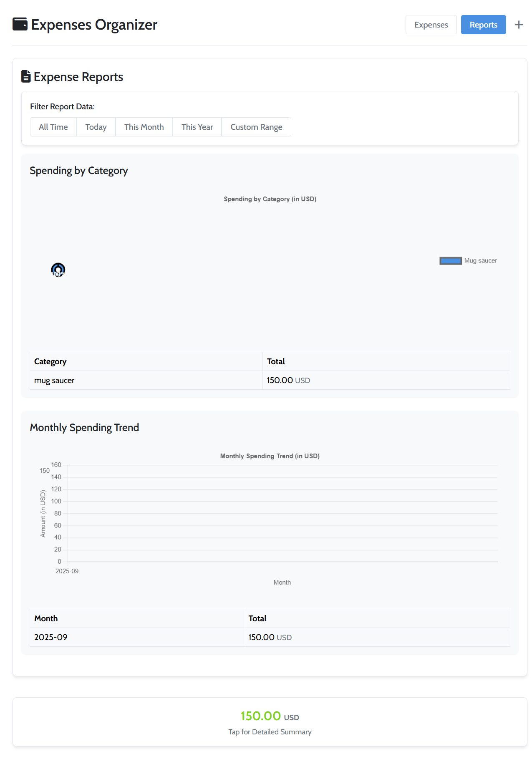Click the donut chart in Spending by Category
Screen dimensions: 532x759
[58, 270]
